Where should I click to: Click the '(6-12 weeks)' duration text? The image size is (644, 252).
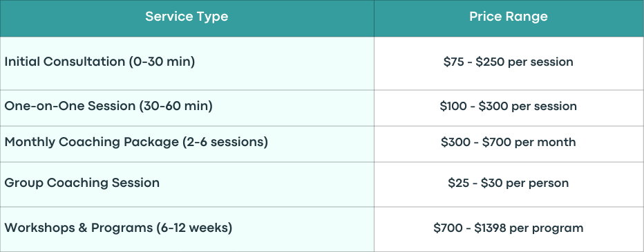(194, 228)
